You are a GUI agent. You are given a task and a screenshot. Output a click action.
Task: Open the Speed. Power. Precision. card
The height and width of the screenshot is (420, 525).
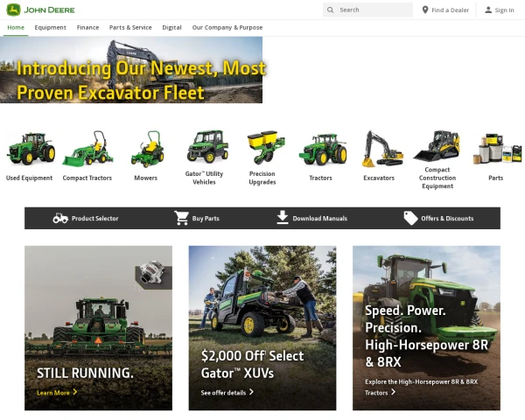(427, 328)
